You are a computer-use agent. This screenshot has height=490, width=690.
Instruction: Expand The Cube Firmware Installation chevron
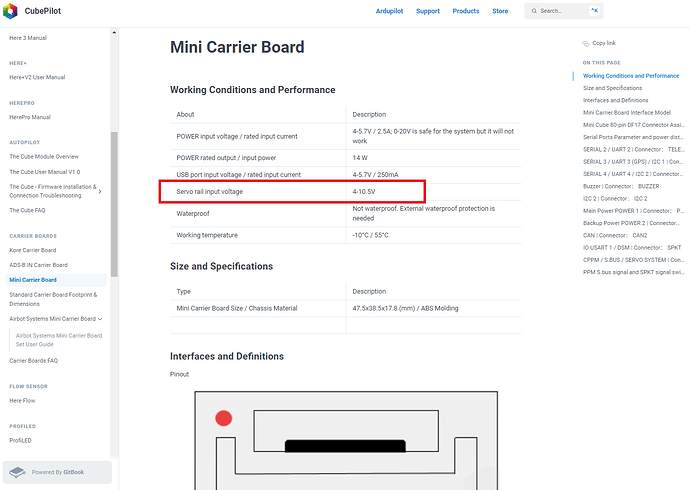(x=100, y=191)
